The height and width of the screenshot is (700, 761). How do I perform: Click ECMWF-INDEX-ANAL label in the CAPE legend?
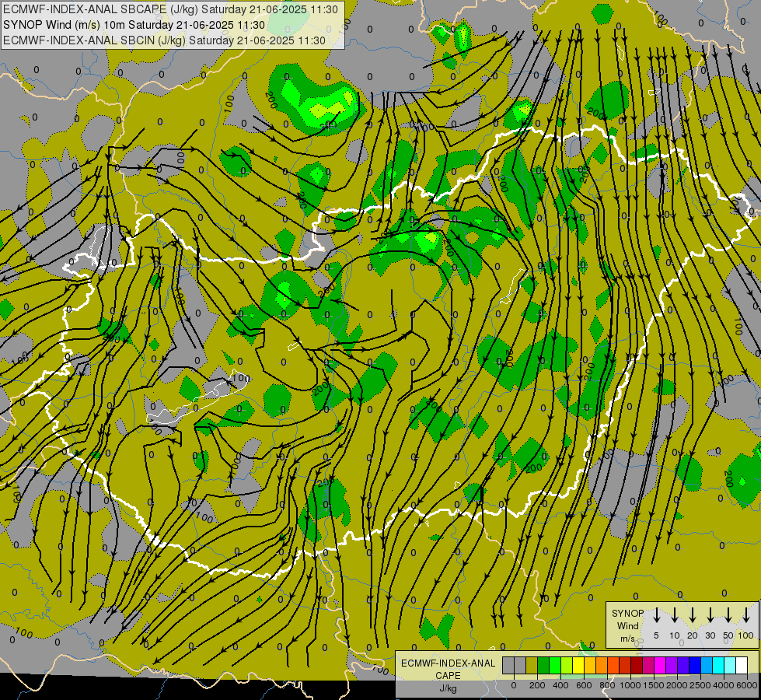449,663
